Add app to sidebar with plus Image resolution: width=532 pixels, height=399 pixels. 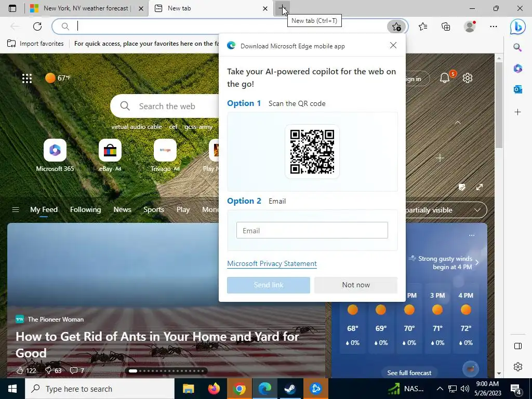517,112
